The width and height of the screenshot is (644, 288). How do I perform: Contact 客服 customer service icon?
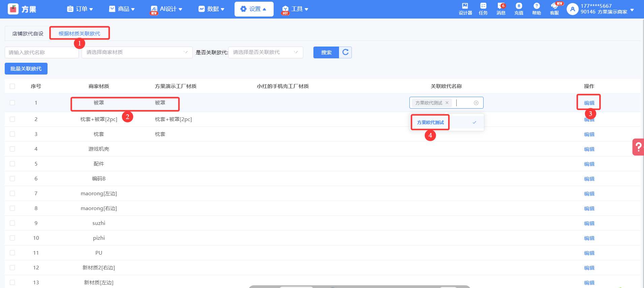[554, 9]
